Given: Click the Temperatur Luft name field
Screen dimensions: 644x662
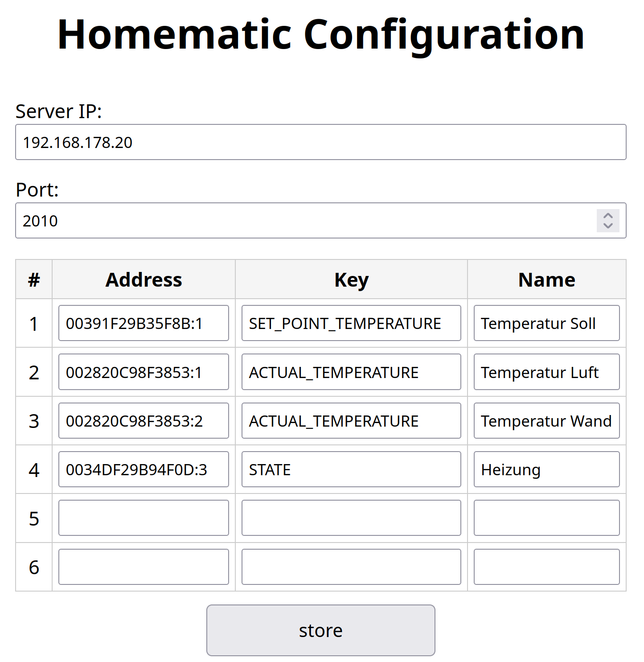Looking at the screenshot, I should (x=546, y=372).
